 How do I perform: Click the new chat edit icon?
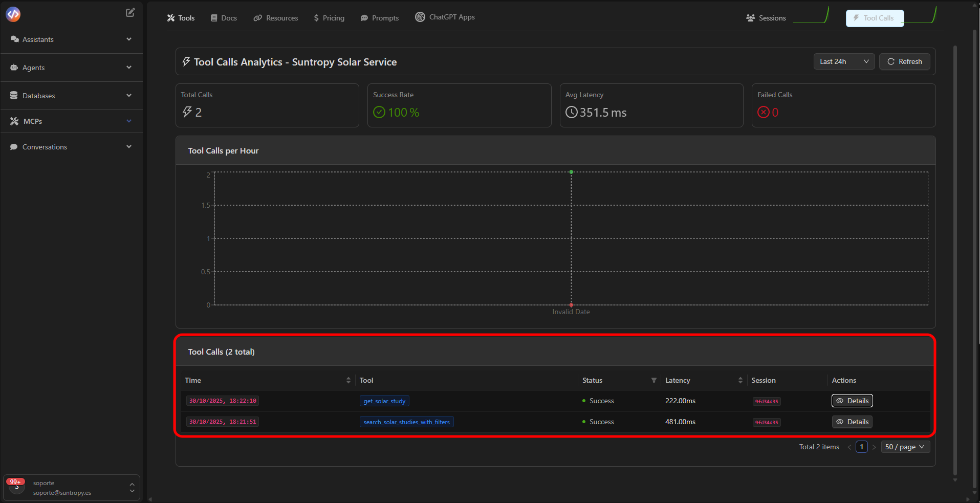(x=130, y=13)
